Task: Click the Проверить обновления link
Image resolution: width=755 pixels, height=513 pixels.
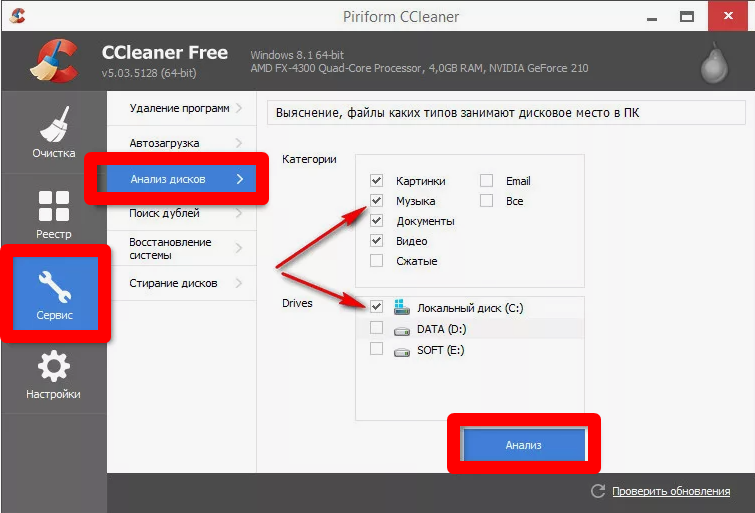Action: [x=671, y=491]
